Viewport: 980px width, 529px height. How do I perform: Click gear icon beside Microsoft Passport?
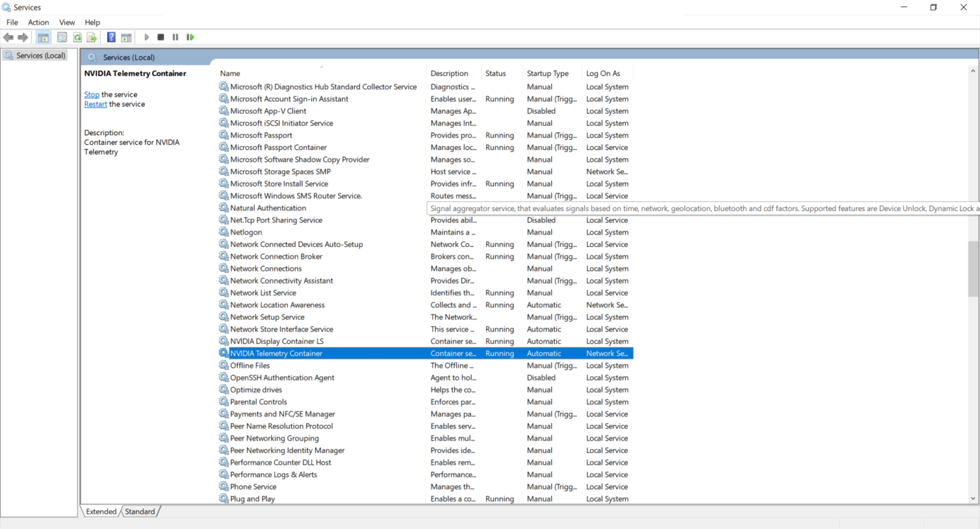tap(224, 135)
